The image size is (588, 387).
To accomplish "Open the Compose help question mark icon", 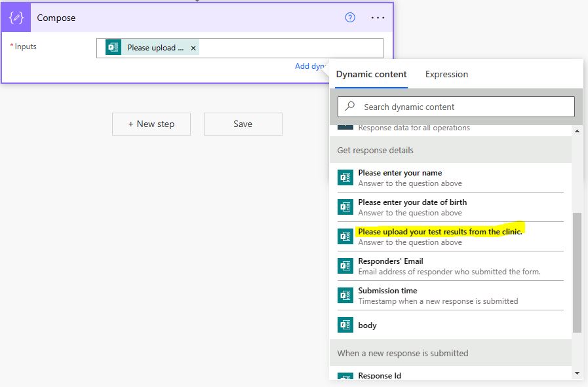I will pos(350,18).
